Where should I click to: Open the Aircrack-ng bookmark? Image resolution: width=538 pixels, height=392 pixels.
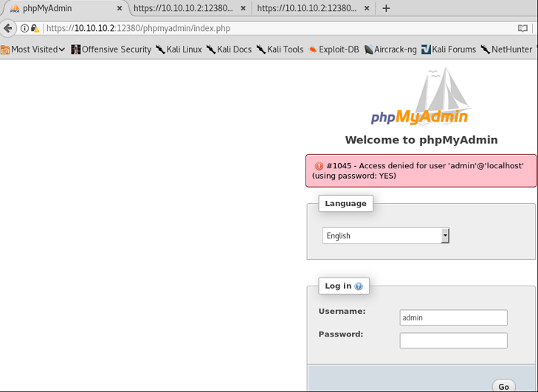click(x=390, y=49)
